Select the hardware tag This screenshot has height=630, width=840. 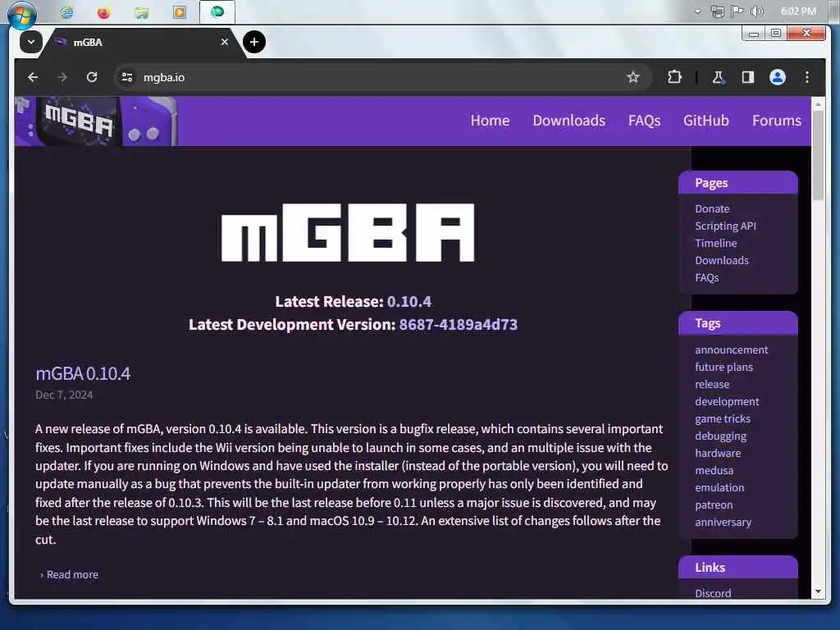(x=718, y=453)
